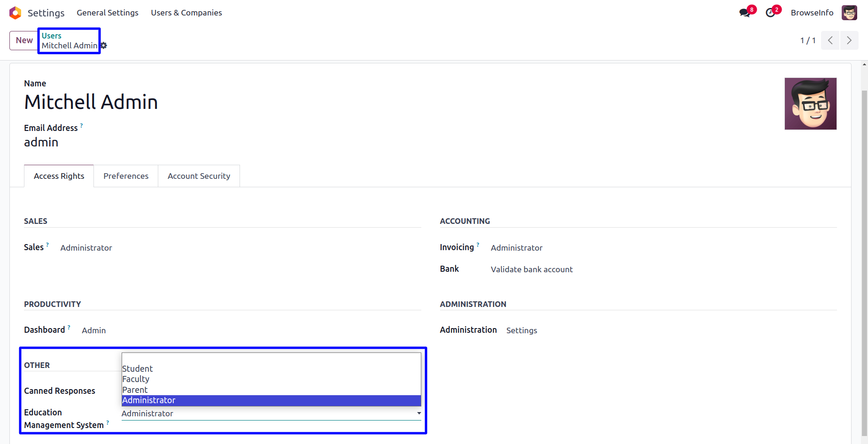The image size is (868, 444).
Task: Open the gear actions menu beside Mitchell Admin
Action: (104, 46)
